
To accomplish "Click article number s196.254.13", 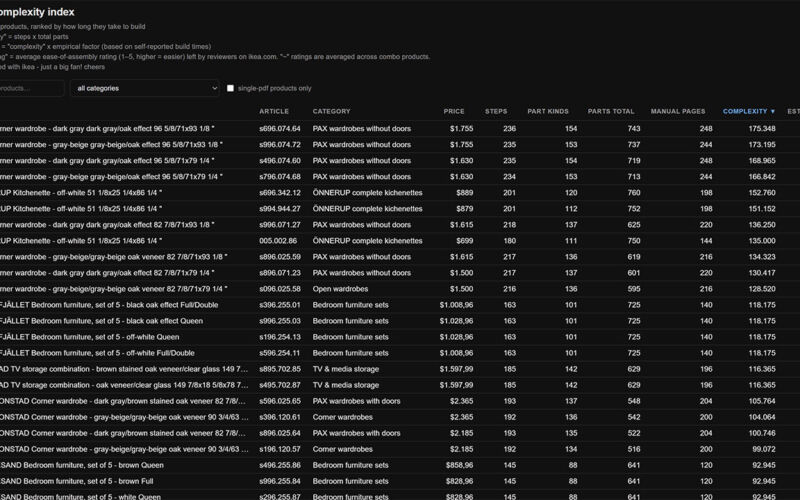I will point(280,337).
